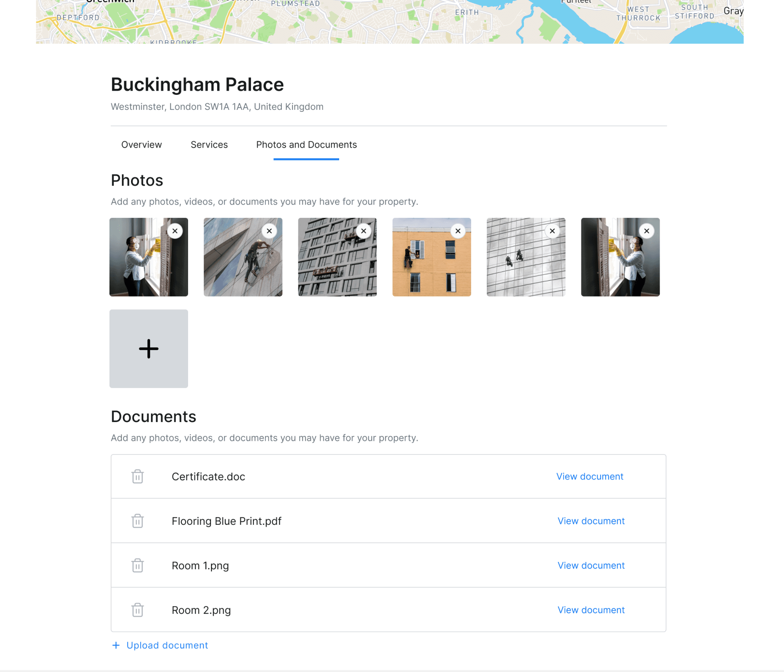This screenshot has width=784, height=672.
Task: Switch to the Overview tab
Action: tap(141, 145)
